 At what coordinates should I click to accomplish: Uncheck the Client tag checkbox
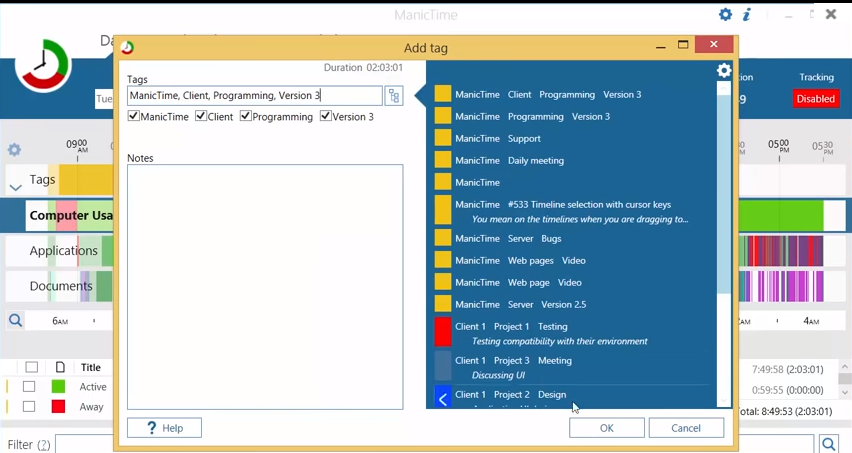(201, 116)
